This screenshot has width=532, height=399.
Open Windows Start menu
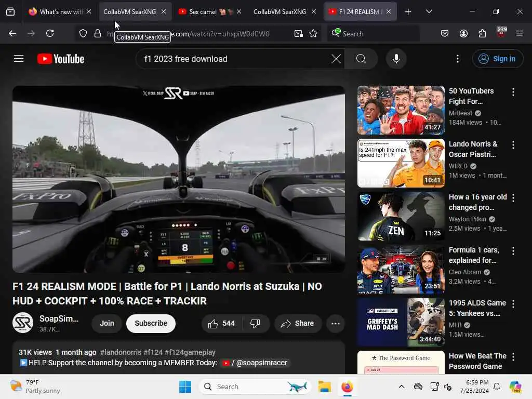[x=185, y=387]
